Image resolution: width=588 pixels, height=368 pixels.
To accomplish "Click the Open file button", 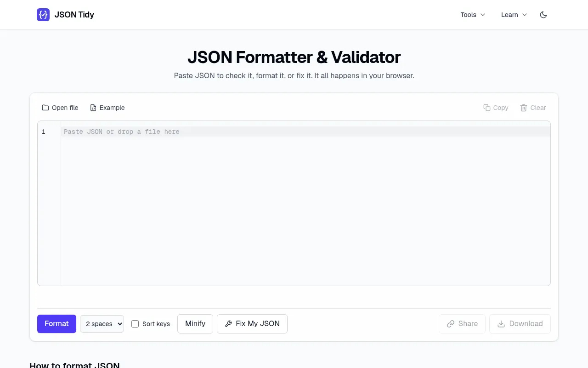I will tap(60, 108).
